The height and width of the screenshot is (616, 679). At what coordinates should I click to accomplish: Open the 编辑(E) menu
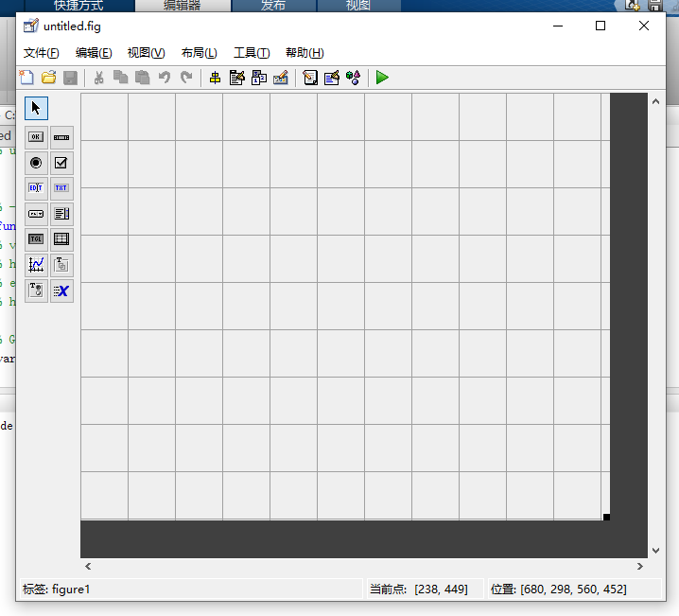coord(94,53)
